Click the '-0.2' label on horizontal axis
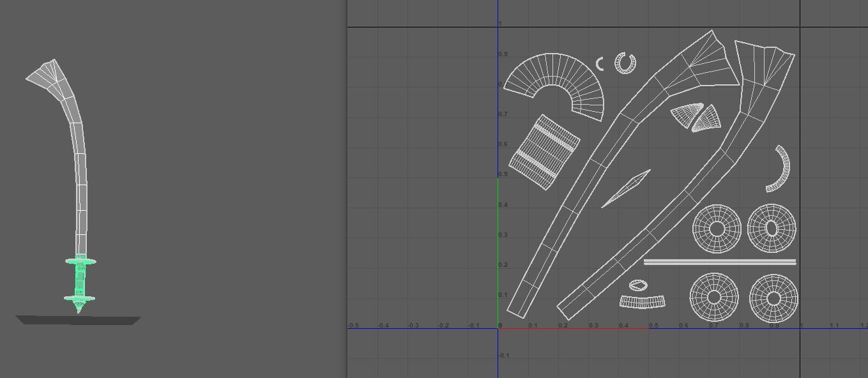The image size is (868, 378). click(443, 326)
